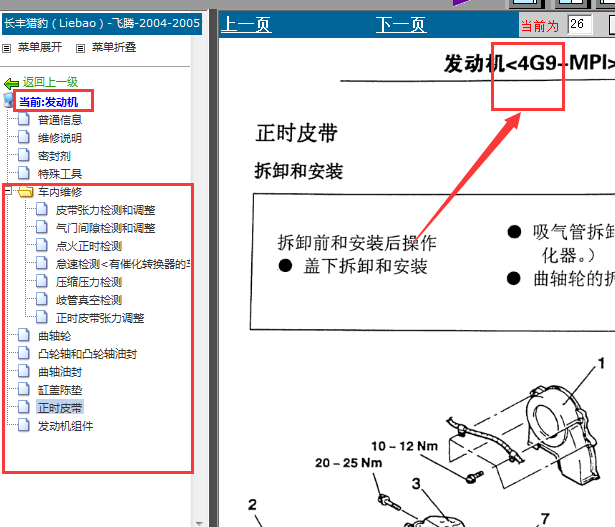Click the document icon beside 曲轴轮
The width and height of the screenshot is (615, 527).
pos(24,335)
